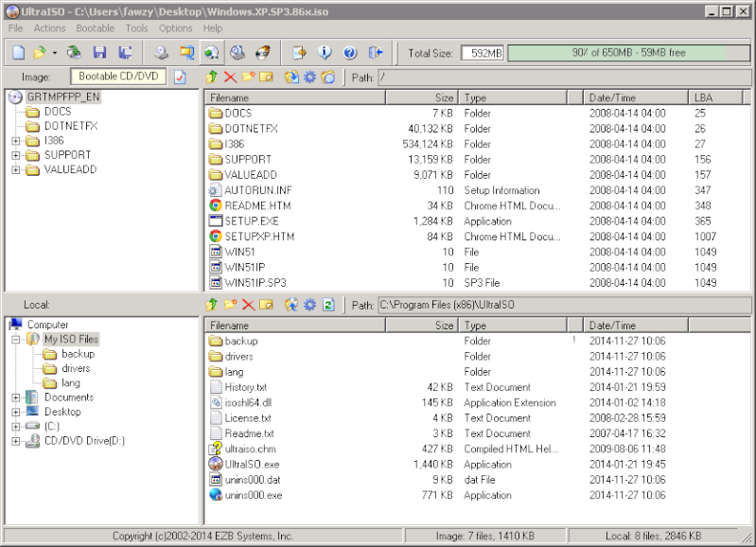
Task: Create new folder in the Local pane
Action: click(x=231, y=305)
